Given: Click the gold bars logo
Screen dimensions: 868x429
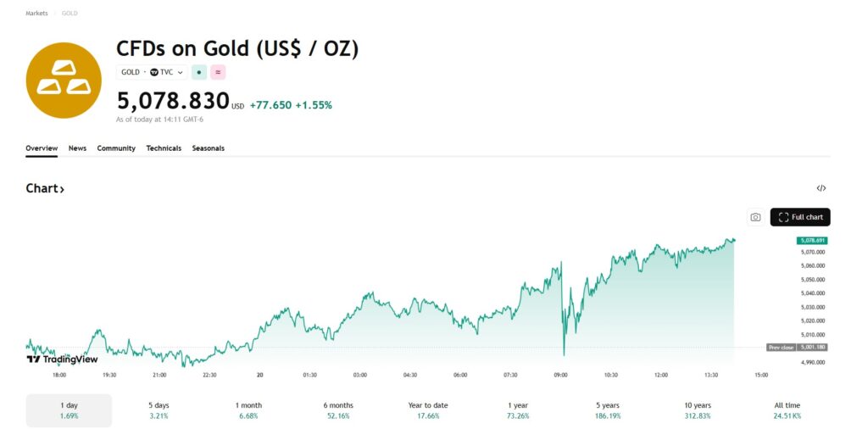Looking at the screenshot, I should tap(64, 80).
